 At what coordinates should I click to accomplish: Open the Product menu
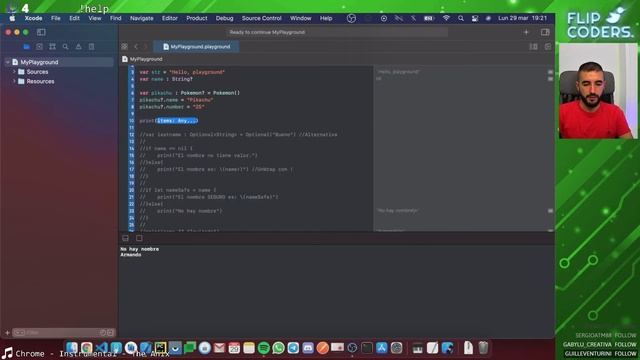coord(197,18)
